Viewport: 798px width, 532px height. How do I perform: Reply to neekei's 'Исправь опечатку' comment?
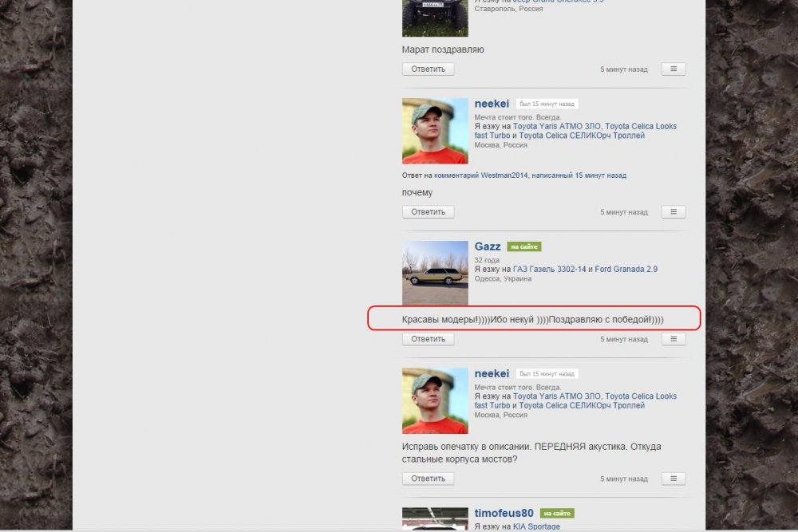(428, 479)
